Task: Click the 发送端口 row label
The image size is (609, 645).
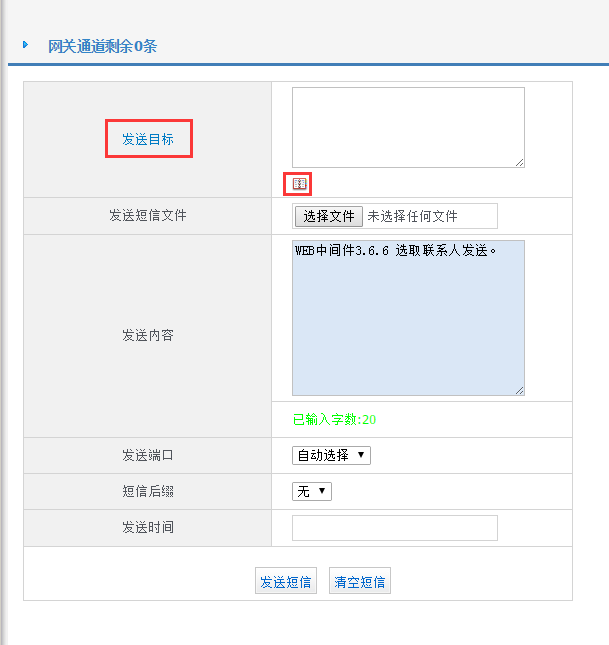Action: pyautogui.click(x=148, y=456)
